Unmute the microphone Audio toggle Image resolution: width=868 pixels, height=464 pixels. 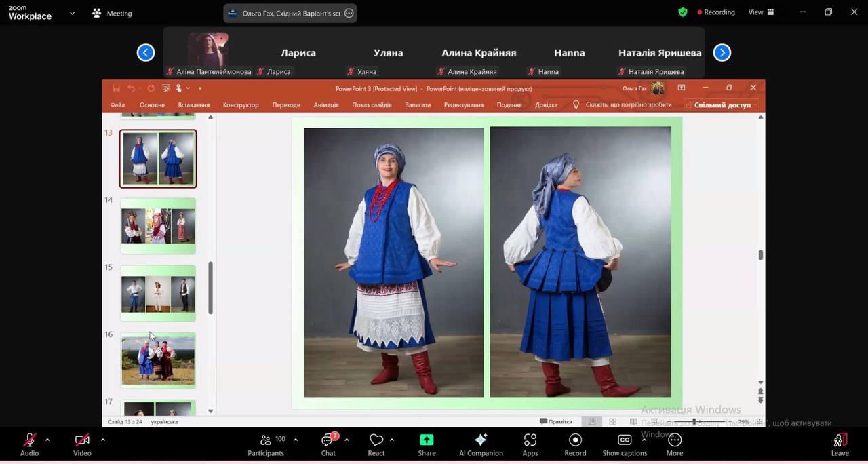(x=29, y=441)
